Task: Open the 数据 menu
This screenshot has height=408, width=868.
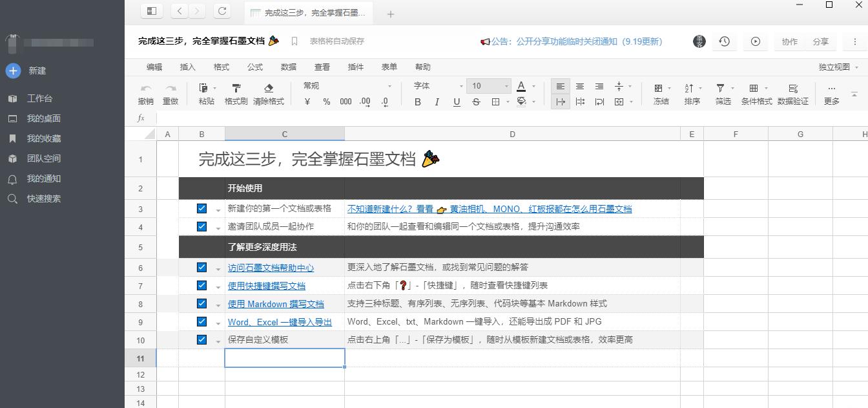Action: pos(289,67)
